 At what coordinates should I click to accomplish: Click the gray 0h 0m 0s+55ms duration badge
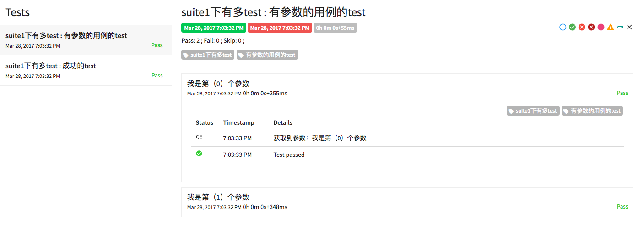coord(335,28)
